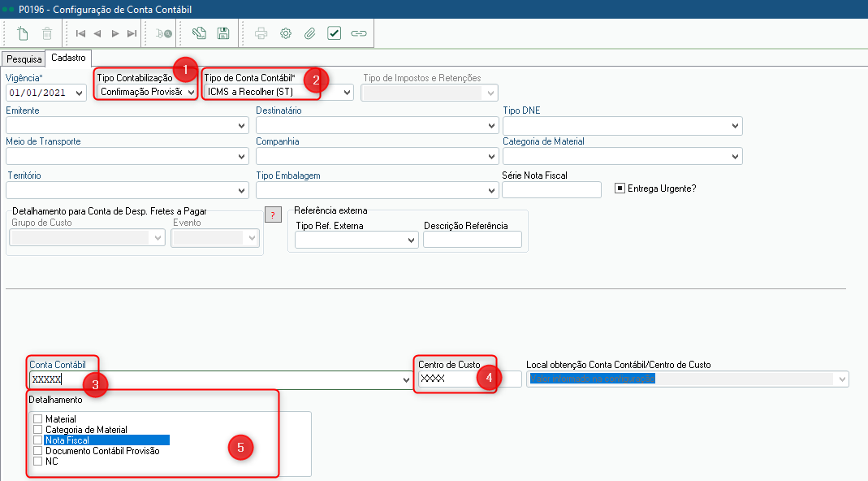Expand the Destinatário dropdown
Image resolution: width=868 pixels, height=481 pixels.
[x=491, y=126]
